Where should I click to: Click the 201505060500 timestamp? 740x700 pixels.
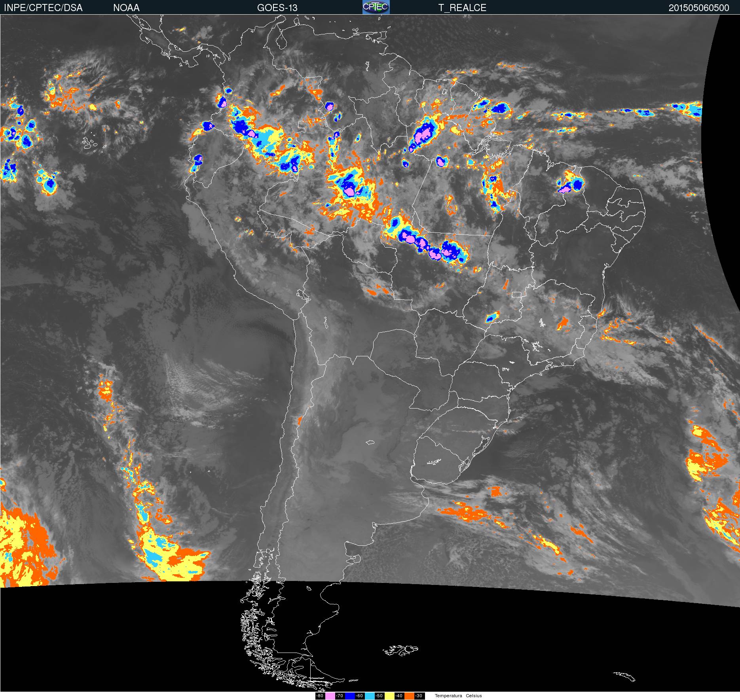(x=699, y=8)
